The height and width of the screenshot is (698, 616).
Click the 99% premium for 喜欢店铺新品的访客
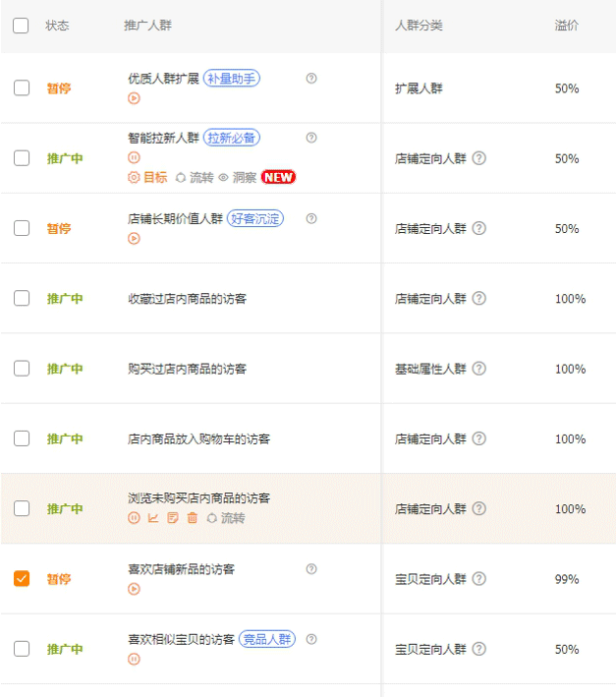click(x=567, y=579)
